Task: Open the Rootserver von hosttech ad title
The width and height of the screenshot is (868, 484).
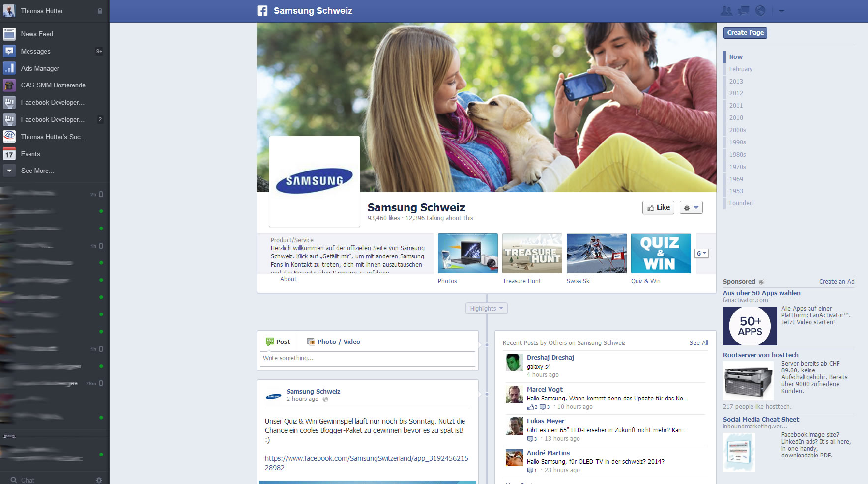Action: [x=760, y=355]
